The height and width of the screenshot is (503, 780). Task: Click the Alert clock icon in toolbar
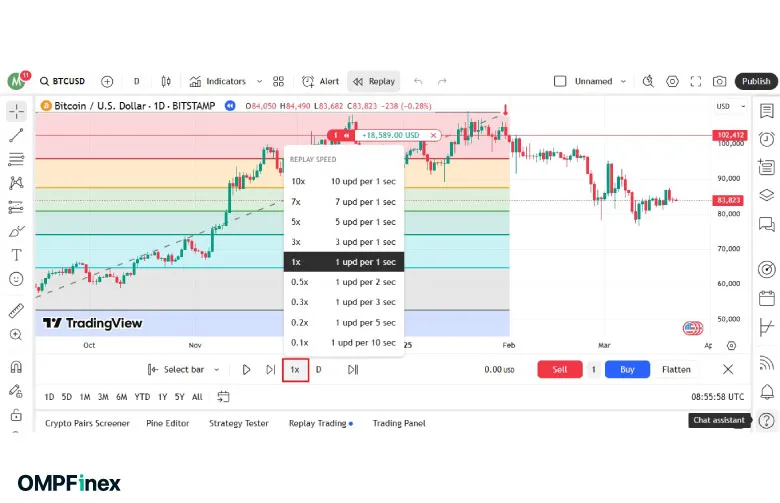(308, 81)
